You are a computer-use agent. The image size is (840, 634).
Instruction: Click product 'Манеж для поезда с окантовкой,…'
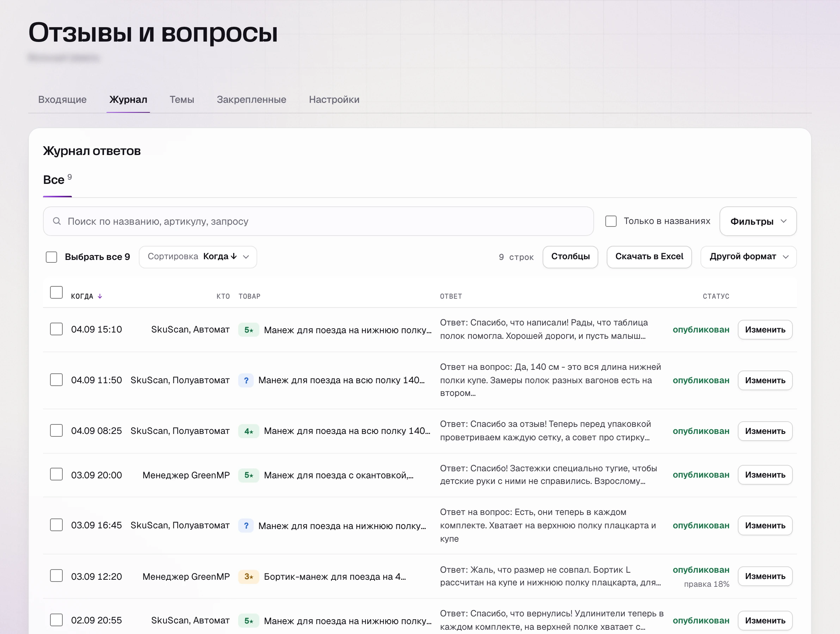(338, 475)
